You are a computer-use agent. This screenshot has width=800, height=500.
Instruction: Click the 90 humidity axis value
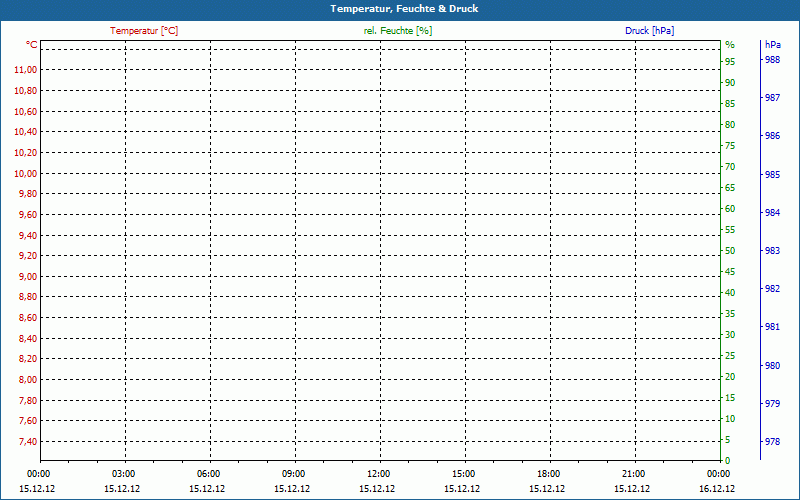coord(730,83)
